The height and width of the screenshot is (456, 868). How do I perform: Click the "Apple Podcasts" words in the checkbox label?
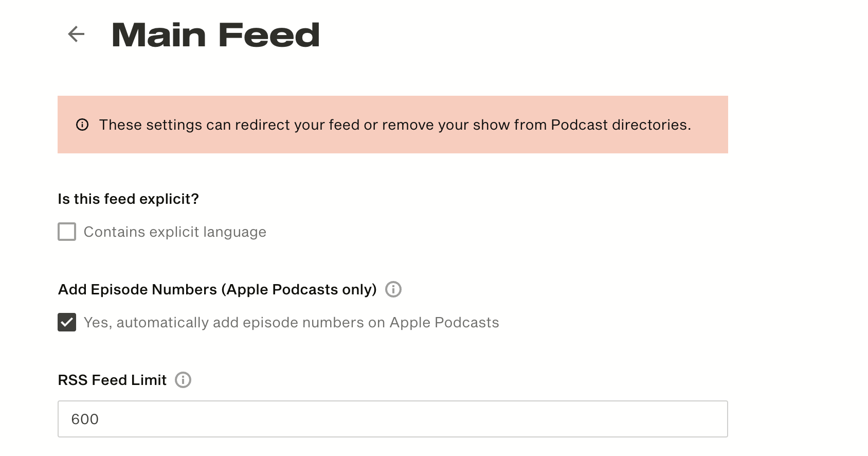444,323
